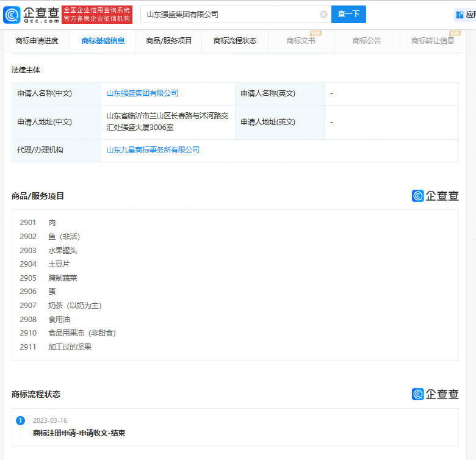Screen dimensions: 476x460
Task: Open the 商标转让信息 VIP tab
Action: [x=433, y=41]
